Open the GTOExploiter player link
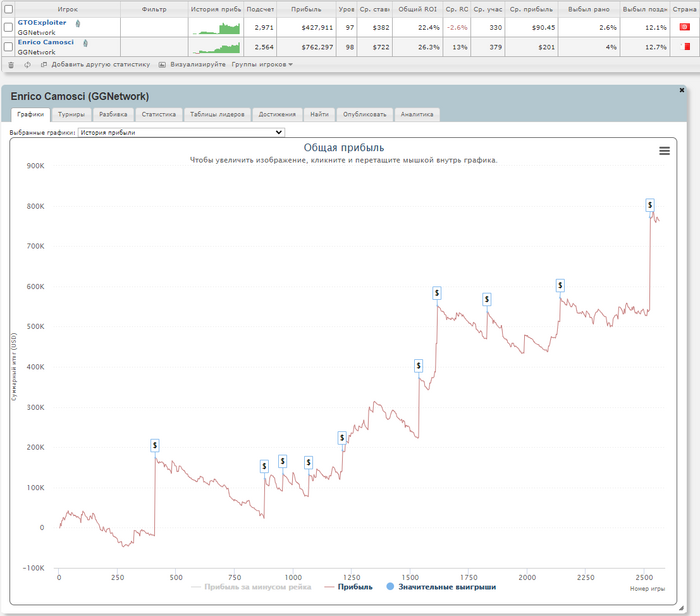This screenshot has width=700, height=616. (x=42, y=22)
